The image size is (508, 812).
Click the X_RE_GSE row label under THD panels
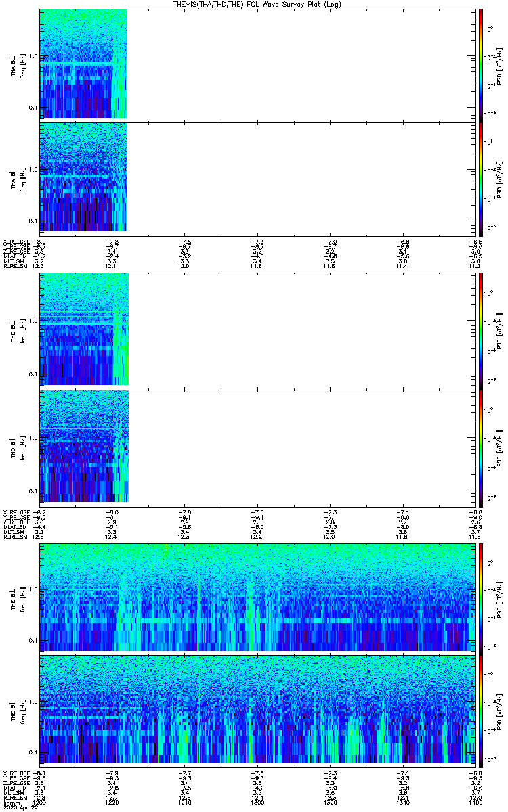click(x=15, y=511)
